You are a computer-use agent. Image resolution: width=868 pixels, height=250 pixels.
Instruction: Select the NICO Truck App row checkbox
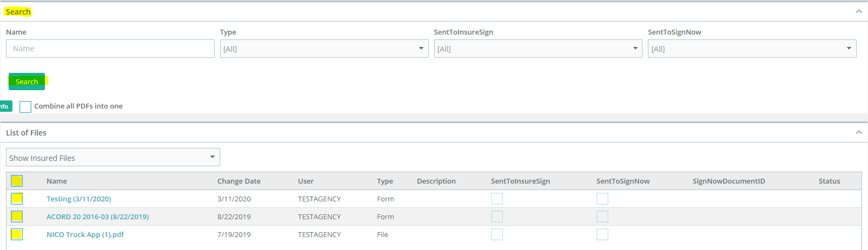pos(17,234)
